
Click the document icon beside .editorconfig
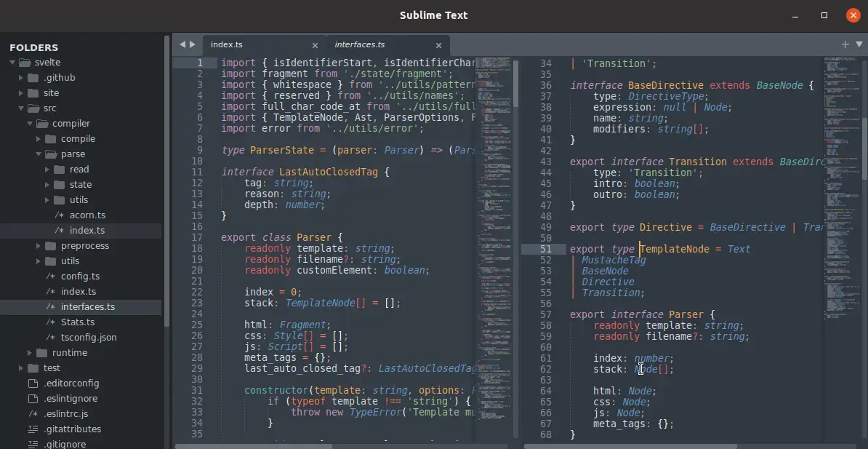33,383
